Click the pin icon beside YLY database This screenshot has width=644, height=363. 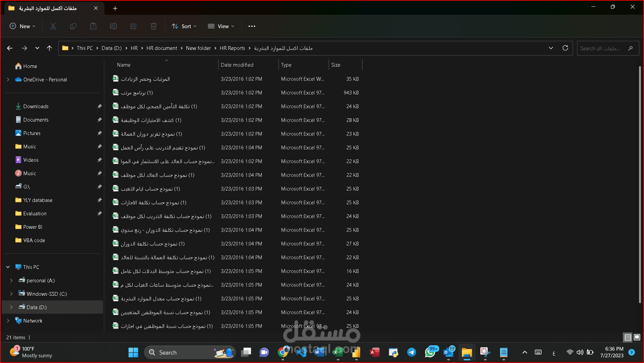99,200
